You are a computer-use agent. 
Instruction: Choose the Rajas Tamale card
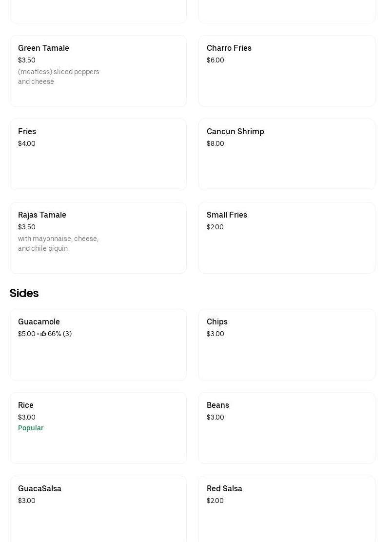point(98,238)
